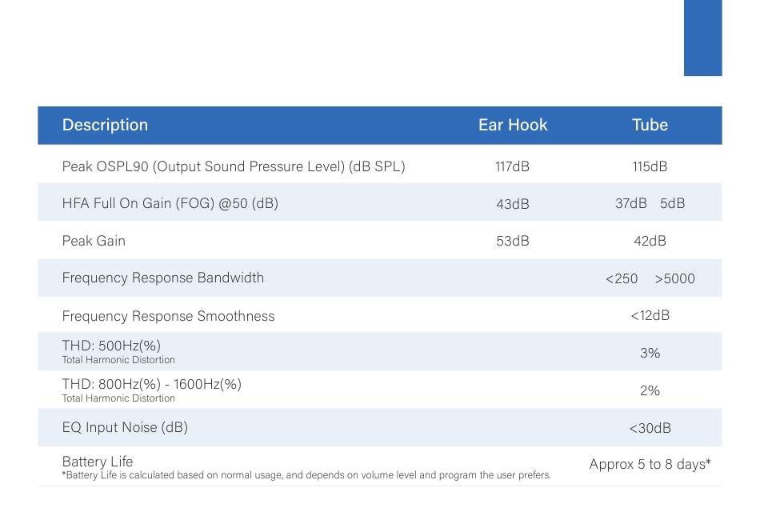Image resolution: width=760 pixels, height=532 pixels.
Task: Click the THD 500Hz 3% value
Action: click(650, 353)
